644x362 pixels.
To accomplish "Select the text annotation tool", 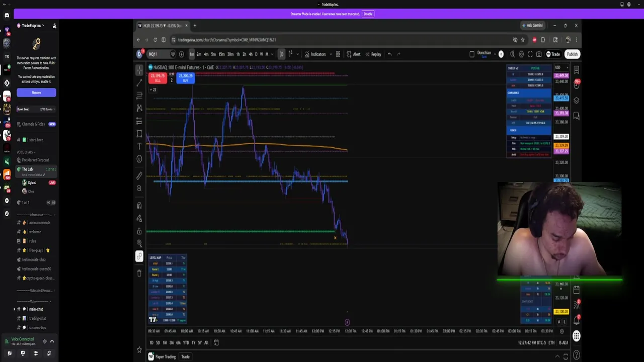I will [139, 146].
